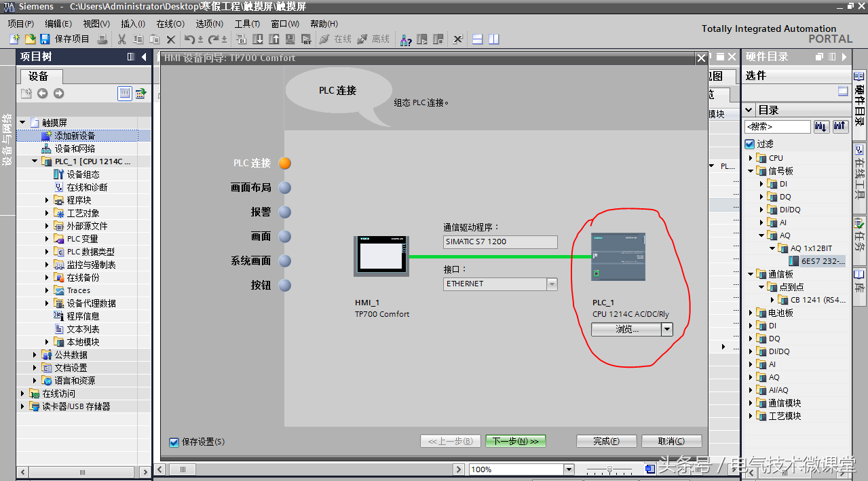Click the back arrow in 设备 tab toolbar
868x481 pixels.
[42, 94]
